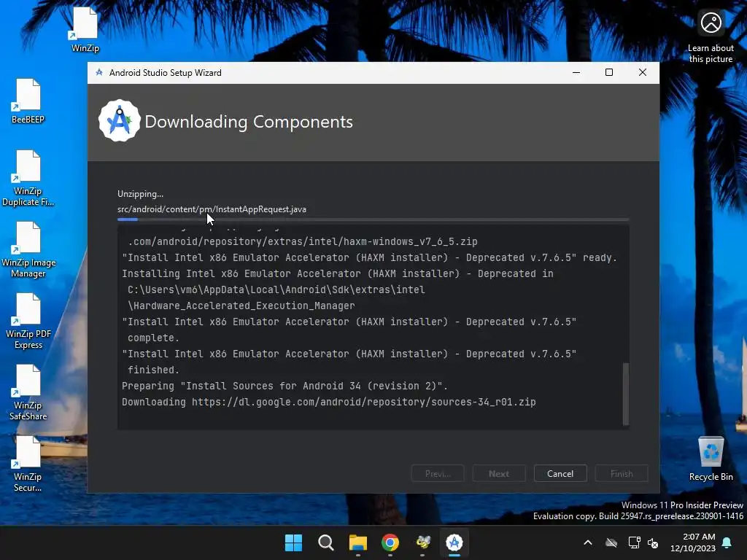Switch to Android Studio taskbar icon
The width and height of the screenshot is (747, 560).
click(x=454, y=542)
